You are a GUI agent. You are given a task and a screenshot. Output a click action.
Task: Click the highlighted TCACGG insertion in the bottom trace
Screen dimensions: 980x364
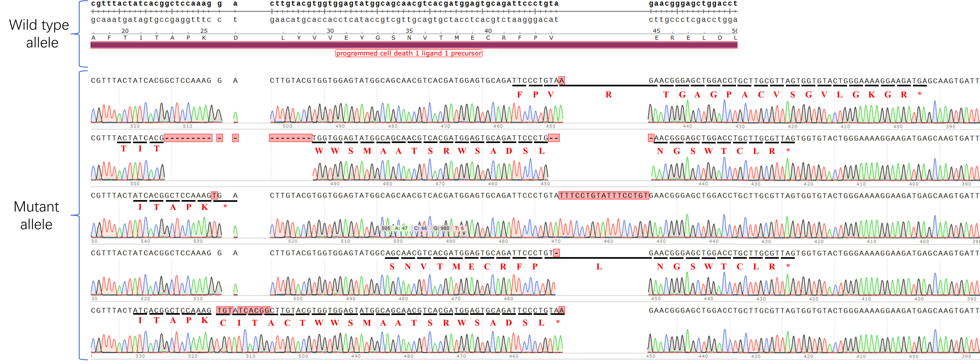point(254,310)
